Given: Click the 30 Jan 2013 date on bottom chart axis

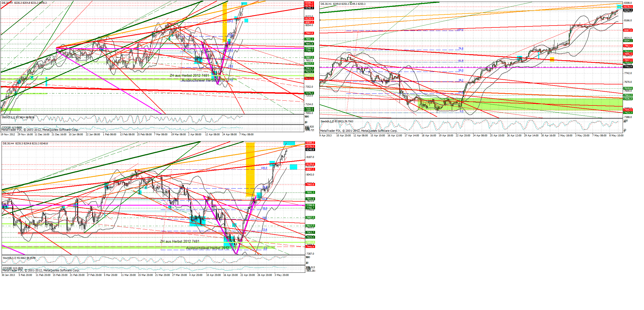Looking at the screenshot, I should click(x=8, y=275).
